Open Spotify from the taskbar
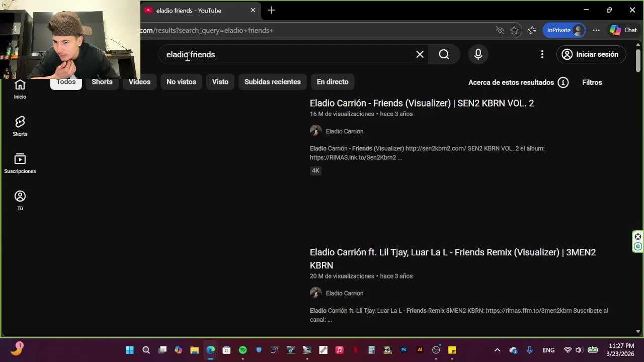Viewport: 644px width, 362px height. coord(243,350)
